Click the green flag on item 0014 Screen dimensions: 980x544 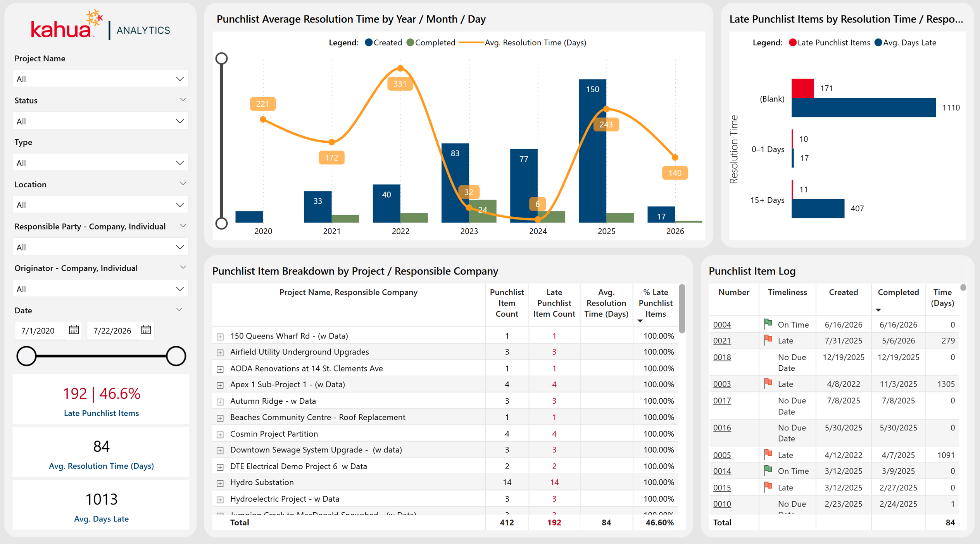click(x=768, y=470)
